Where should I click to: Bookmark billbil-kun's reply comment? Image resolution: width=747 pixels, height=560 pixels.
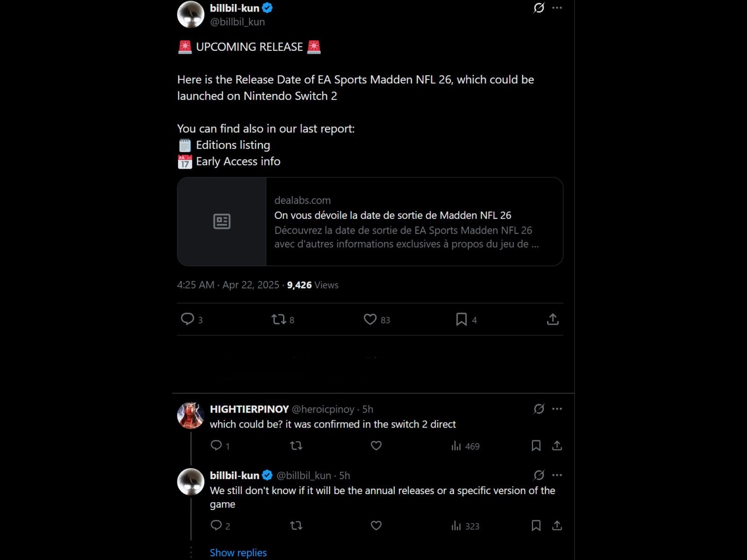536,525
